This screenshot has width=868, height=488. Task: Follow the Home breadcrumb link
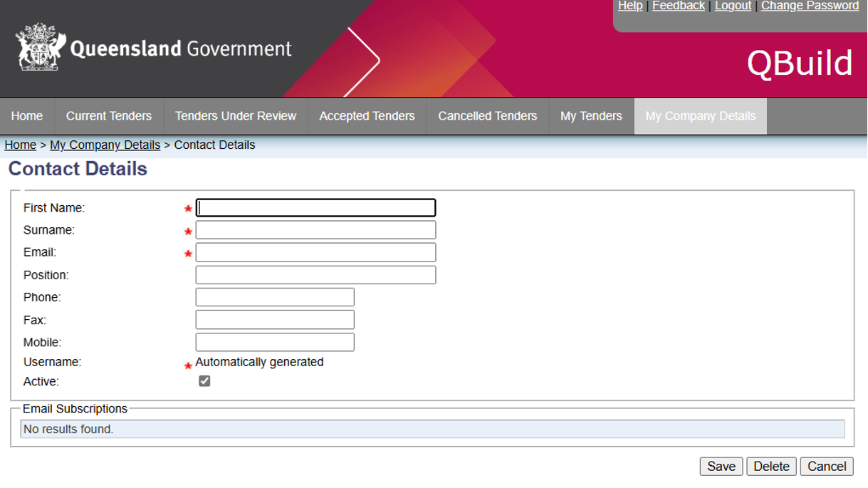pos(21,145)
